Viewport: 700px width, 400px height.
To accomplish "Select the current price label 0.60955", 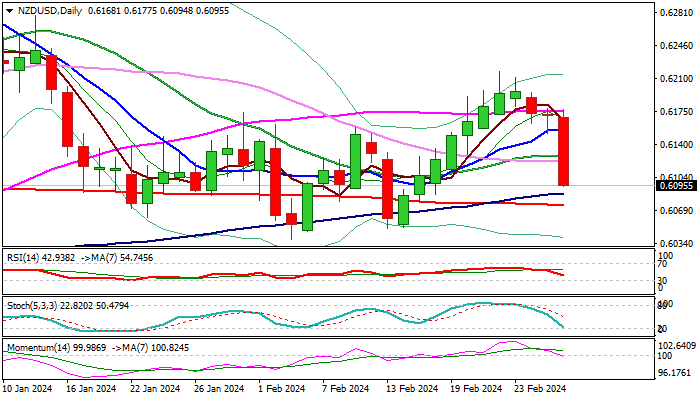I will [x=676, y=186].
